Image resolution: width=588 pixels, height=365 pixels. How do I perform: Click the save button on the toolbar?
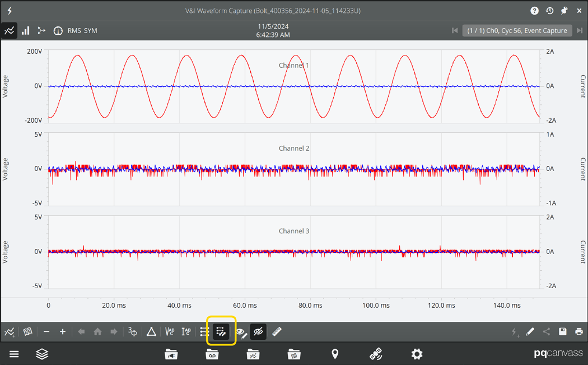(x=562, y=331)
